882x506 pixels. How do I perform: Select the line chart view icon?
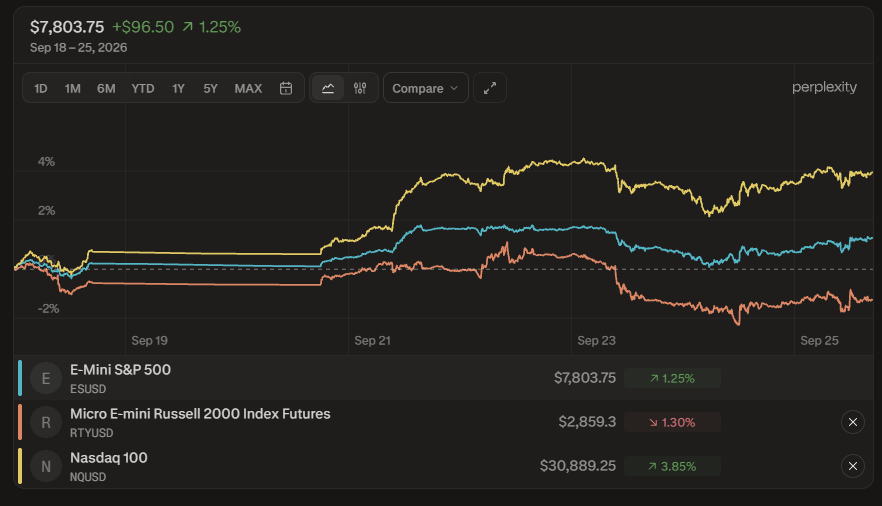click(328, 88)
